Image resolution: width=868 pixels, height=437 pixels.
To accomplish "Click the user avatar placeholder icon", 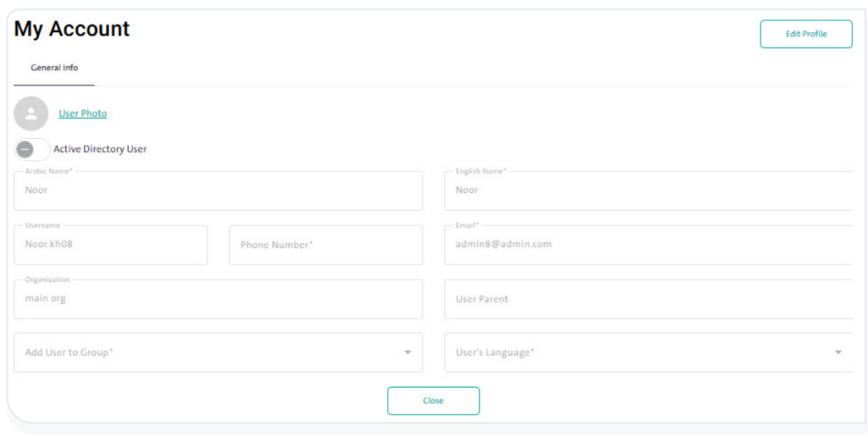I will [x=31, y=113].
